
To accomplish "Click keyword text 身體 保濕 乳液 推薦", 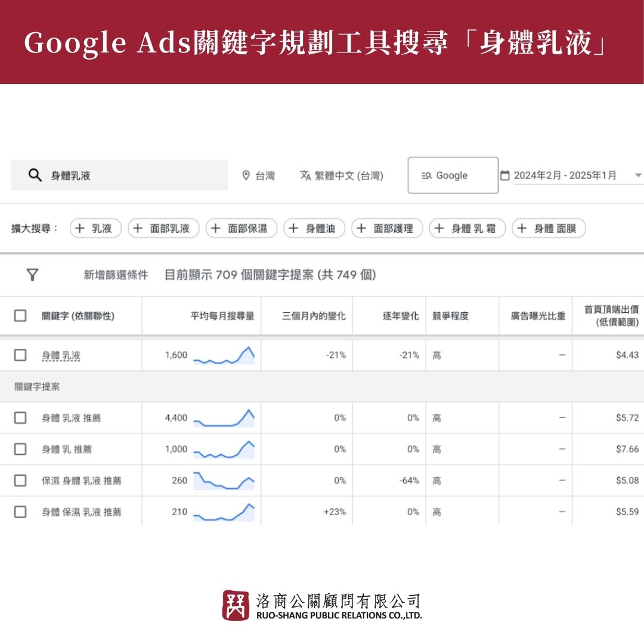I will [x=82, y=512].
